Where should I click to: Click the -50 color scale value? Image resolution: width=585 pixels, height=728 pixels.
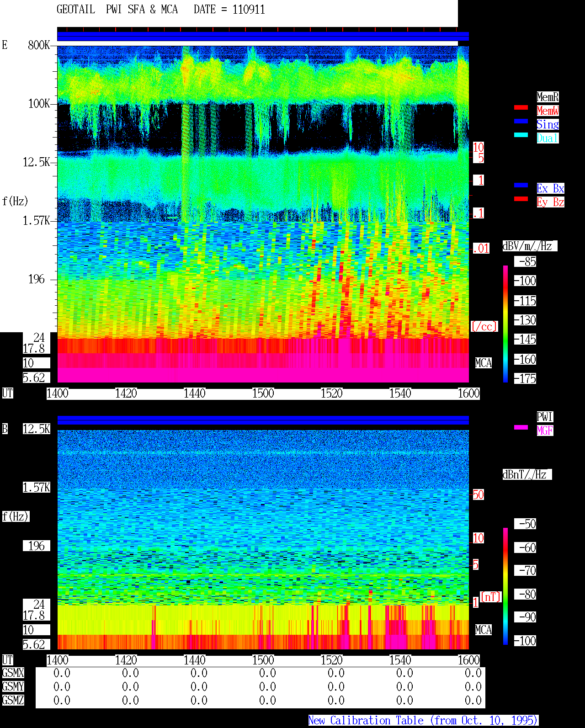(525, 524)
